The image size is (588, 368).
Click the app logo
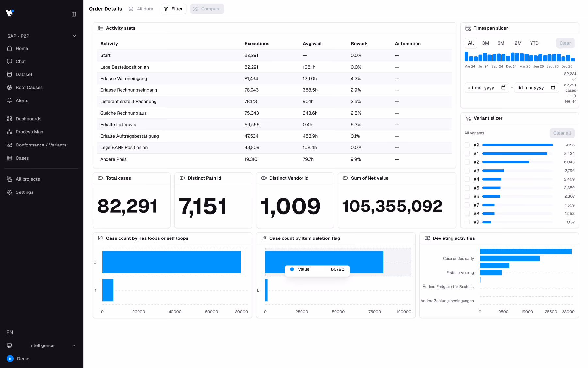pos(9,13)
